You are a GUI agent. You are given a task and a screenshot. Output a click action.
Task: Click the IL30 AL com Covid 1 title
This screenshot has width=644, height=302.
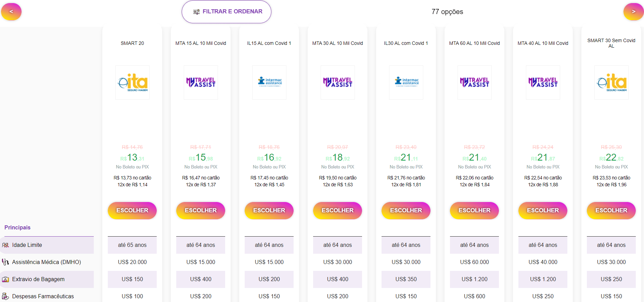pos(406,43)
